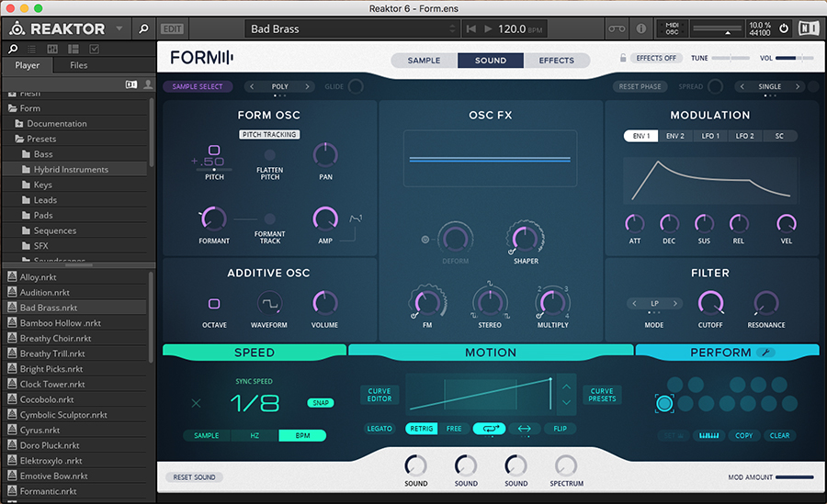Open the Curve Presets button
827x504 pixels.
pos(602,395)
